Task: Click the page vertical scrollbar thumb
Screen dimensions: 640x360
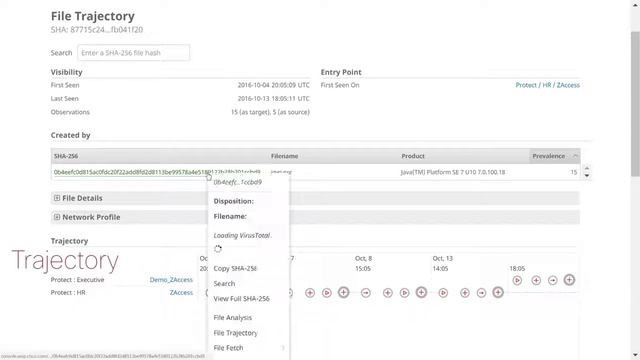Action: 635,104
